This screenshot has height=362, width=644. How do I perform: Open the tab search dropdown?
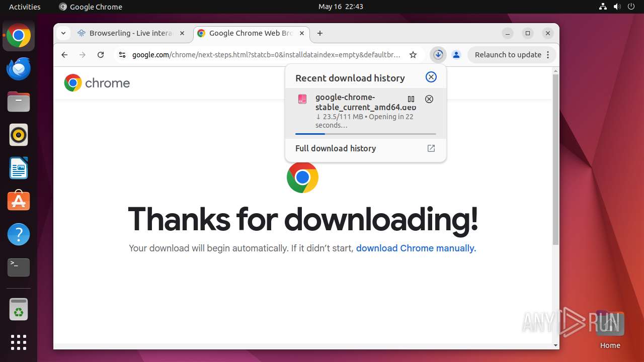tap(63, 33)
